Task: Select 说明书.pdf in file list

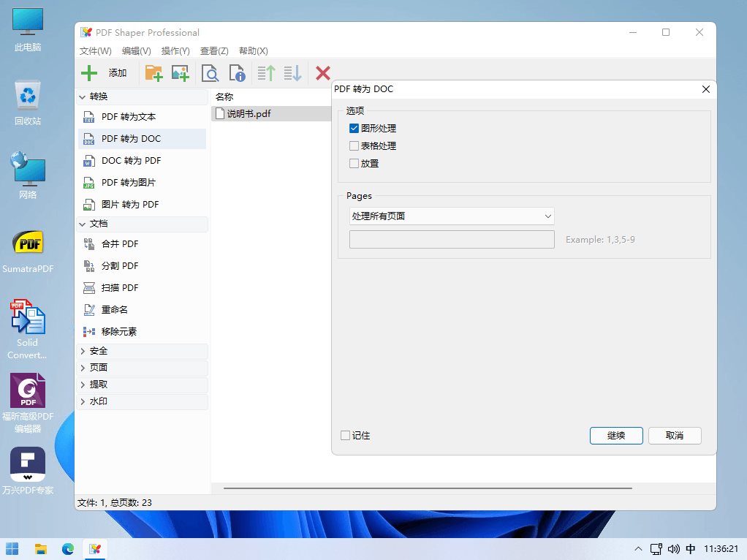Action: click(271, 113)
